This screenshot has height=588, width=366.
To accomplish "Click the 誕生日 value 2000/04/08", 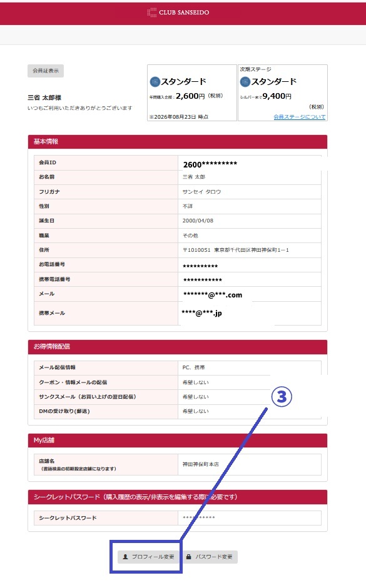I will [x=198, y=221].
